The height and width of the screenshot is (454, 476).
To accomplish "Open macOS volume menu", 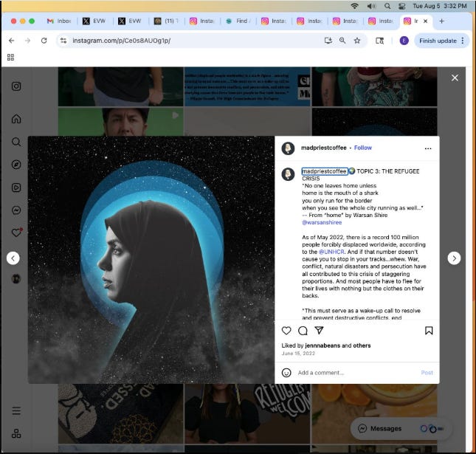I will [x=371, y=6].
